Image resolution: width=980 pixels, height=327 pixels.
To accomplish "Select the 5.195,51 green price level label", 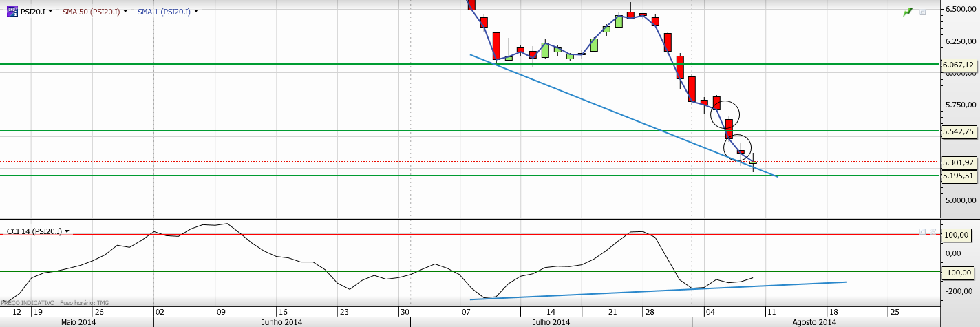I will pyautogui.click(x=958, y=176).
